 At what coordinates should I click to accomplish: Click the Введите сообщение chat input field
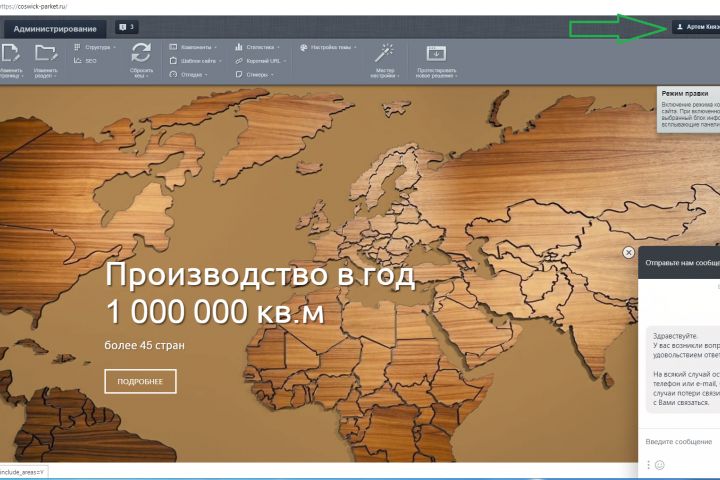point(679,441)
